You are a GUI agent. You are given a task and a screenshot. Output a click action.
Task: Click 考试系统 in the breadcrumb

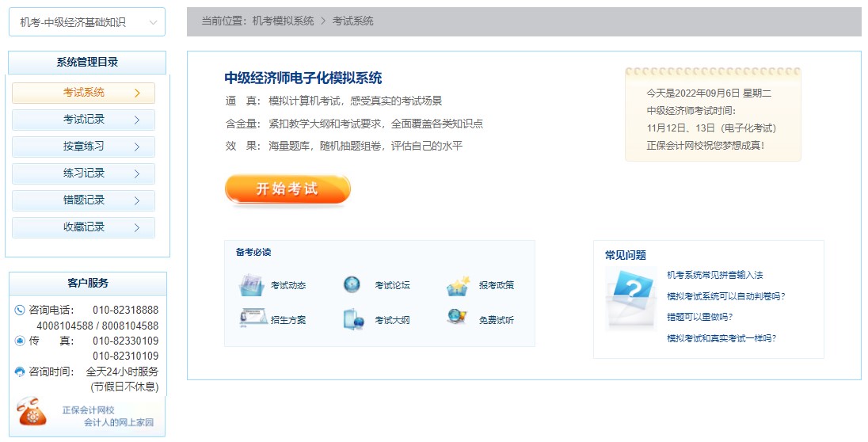tap(352, 21)
